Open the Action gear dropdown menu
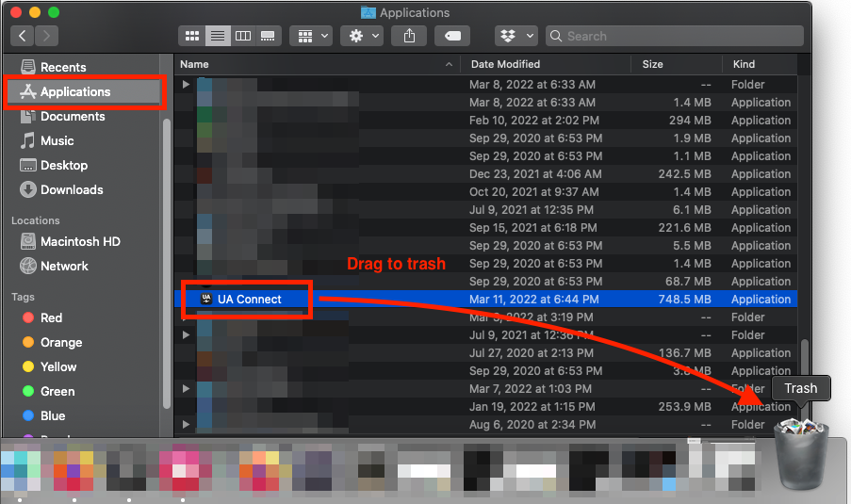This screenshot has width=851, height=504. click(x=363, y=36)
